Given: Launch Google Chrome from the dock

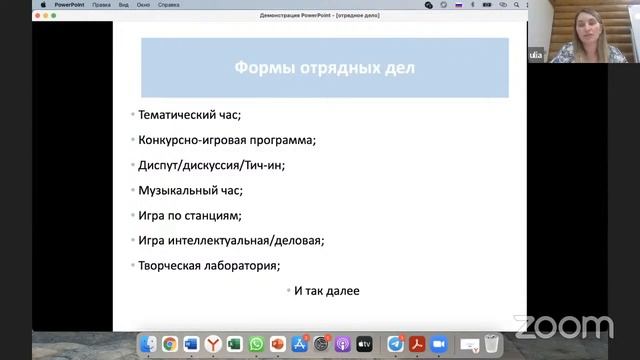Looking at the screenshot, I should point(170,344).
